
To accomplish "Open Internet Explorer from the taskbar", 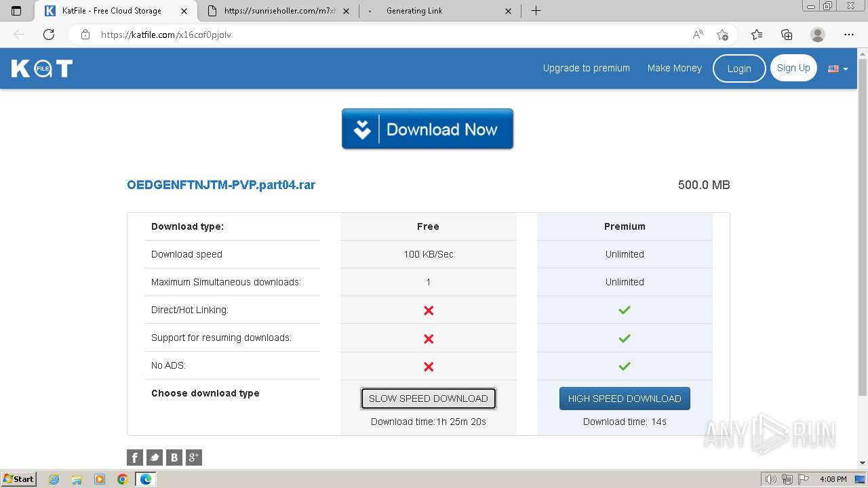I will [x=54, y=479].
